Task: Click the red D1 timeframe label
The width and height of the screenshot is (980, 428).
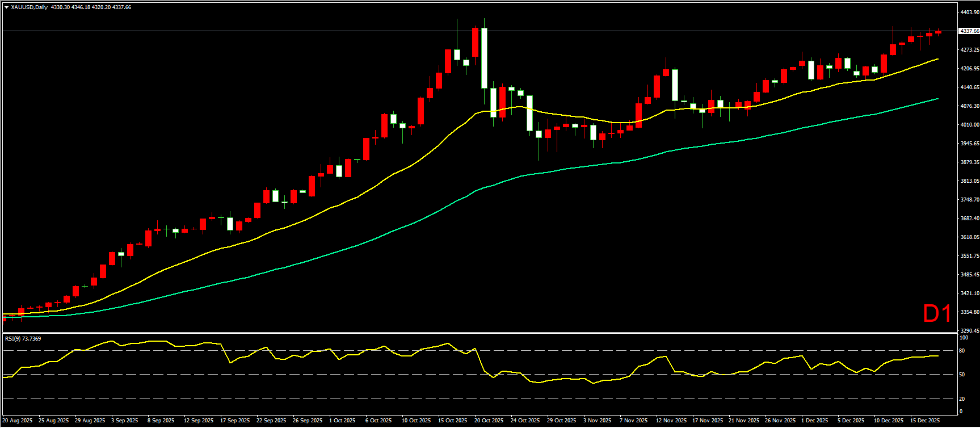Action: coord(937,314)
